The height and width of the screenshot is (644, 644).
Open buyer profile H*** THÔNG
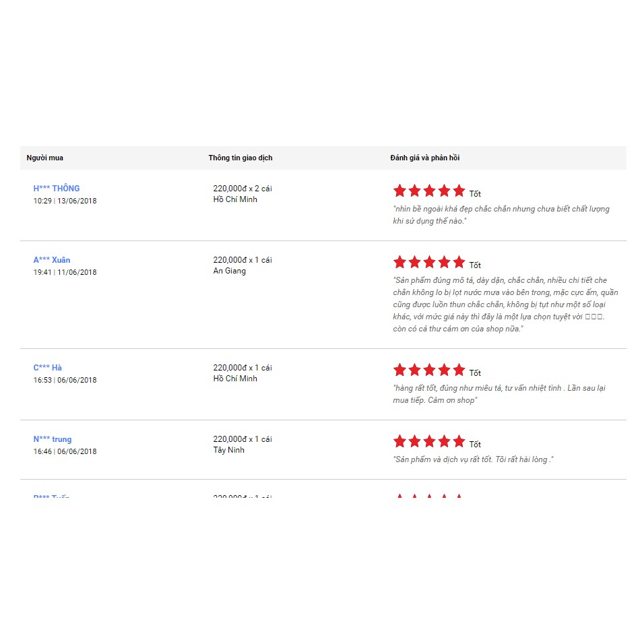(x=57, y=189)
